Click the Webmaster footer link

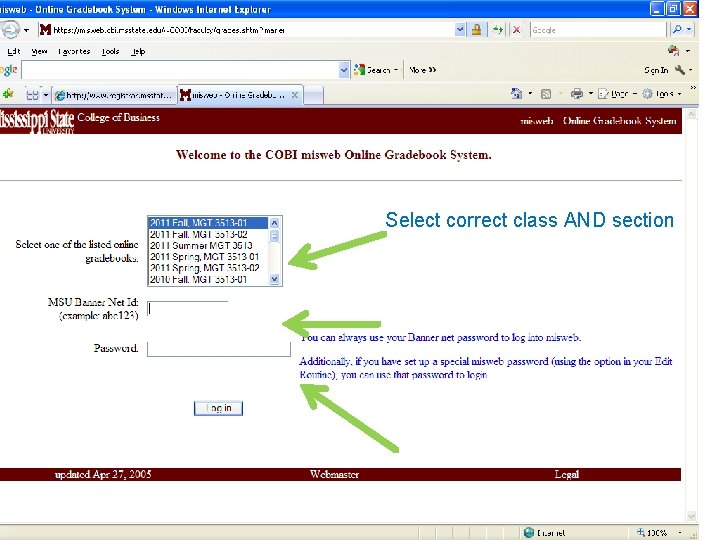tap(334, 474)
